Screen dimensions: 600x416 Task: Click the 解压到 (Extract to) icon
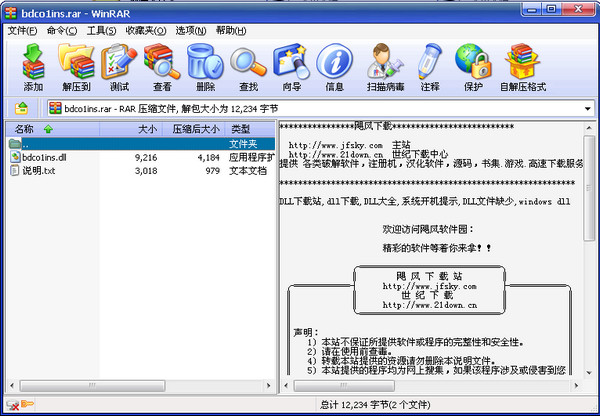coord(76,68)
